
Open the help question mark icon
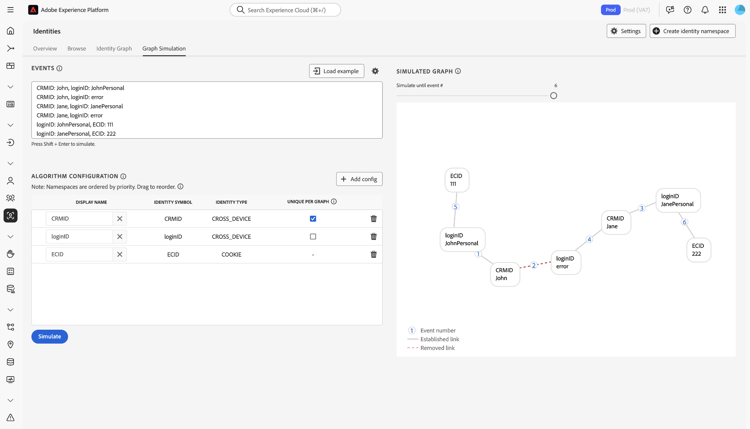coord(687,10)
